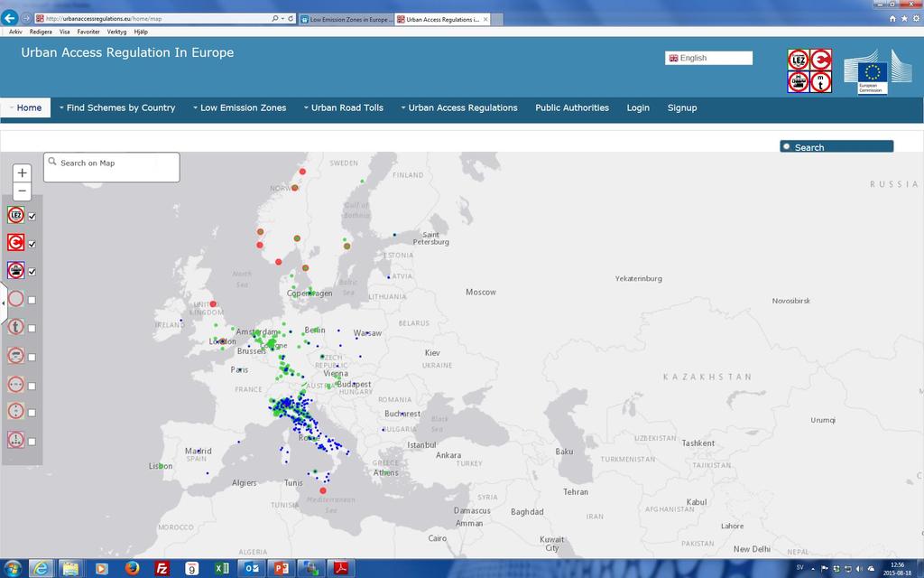Open PowerPoint from the taskbar
The width and height of the screenshot is (924, 578).
[282, 569]
